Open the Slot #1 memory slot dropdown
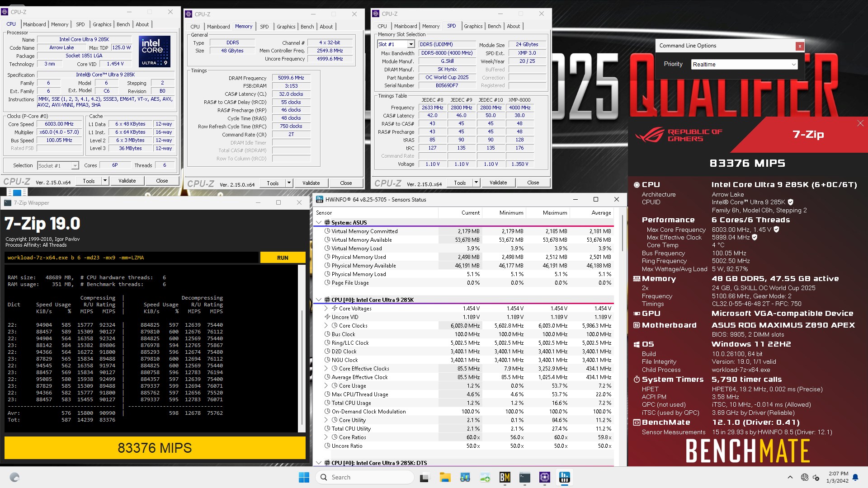868x488 pixels. [x=410, y=44]
